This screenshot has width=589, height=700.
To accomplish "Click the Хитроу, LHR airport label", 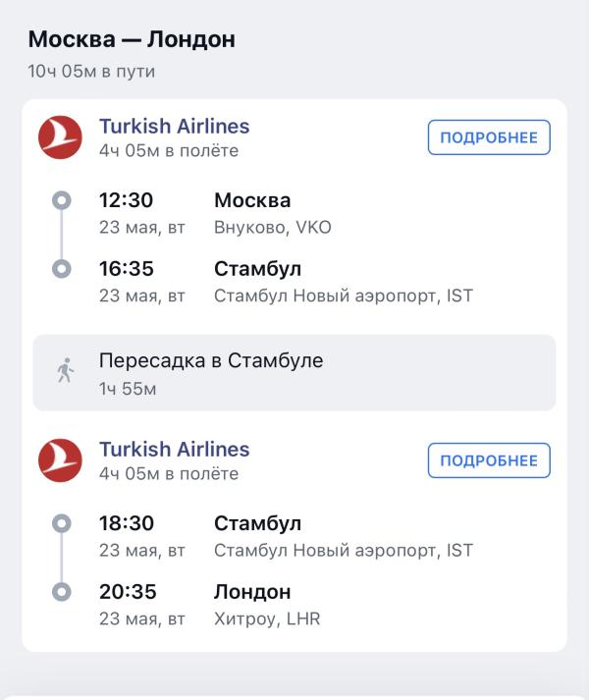I will pos(267,619).
